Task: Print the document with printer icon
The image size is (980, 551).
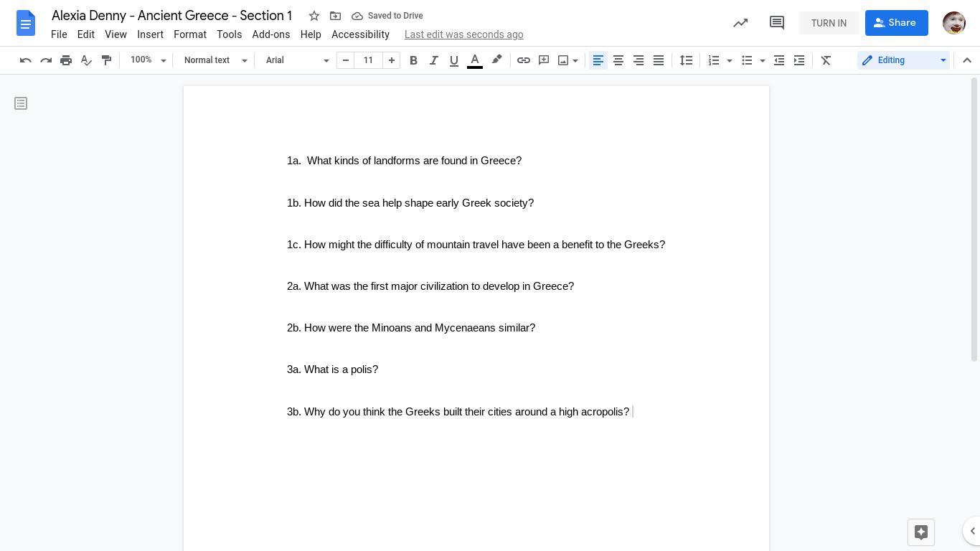Action: point(66,60)
